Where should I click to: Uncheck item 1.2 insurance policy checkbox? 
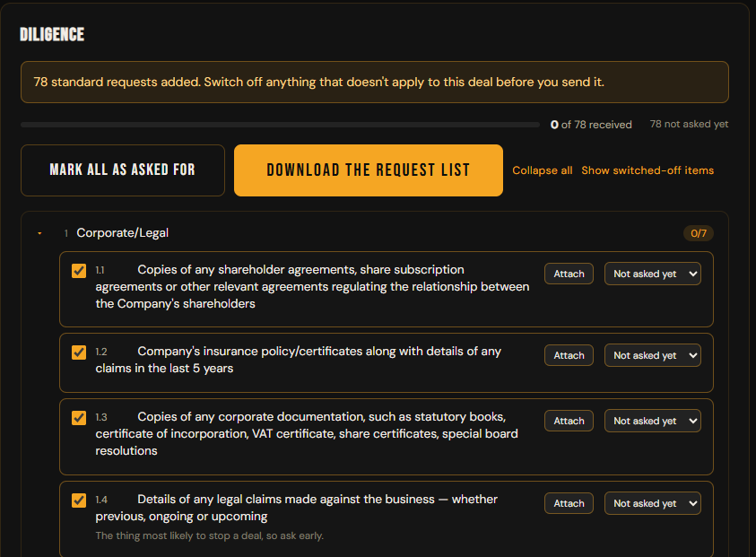(79, 352)
